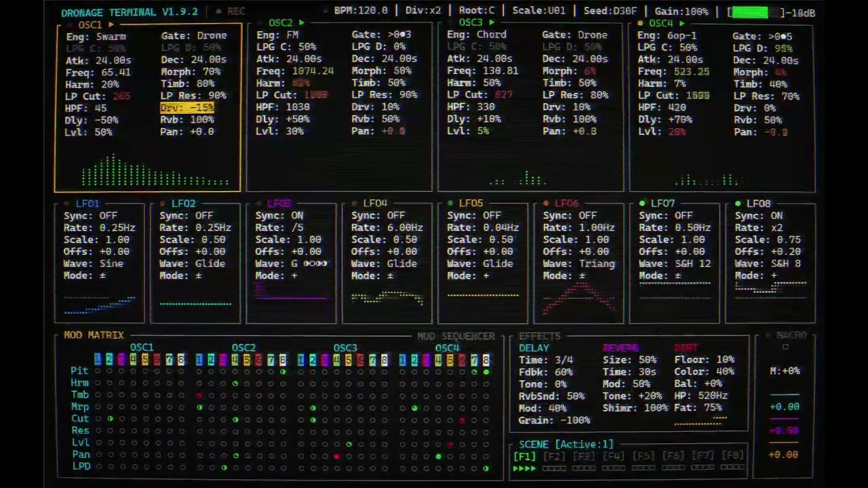Select the DIRT effect section
The width and height of the screenshot is (868, 488).
pyautogui.click(x=686, y=348)
